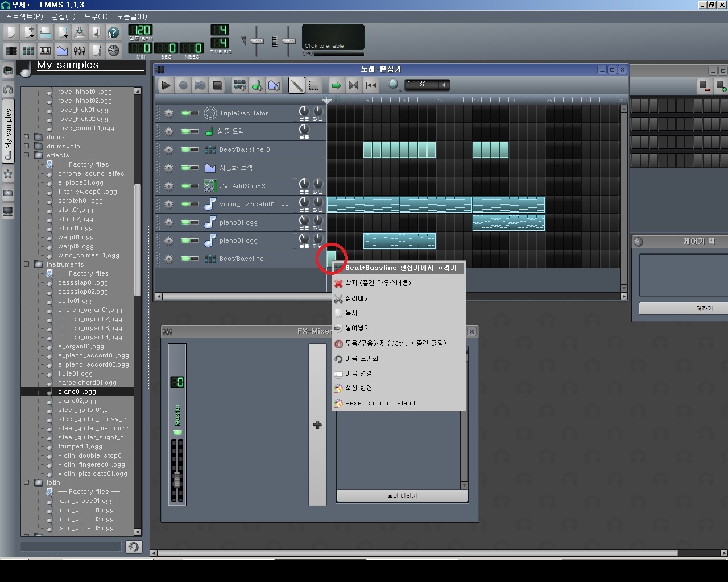The width and height of the screenshot is (728, 582).
Task: Click 효과 더하기 button in FX-Mixer
Action: [402, 496]
